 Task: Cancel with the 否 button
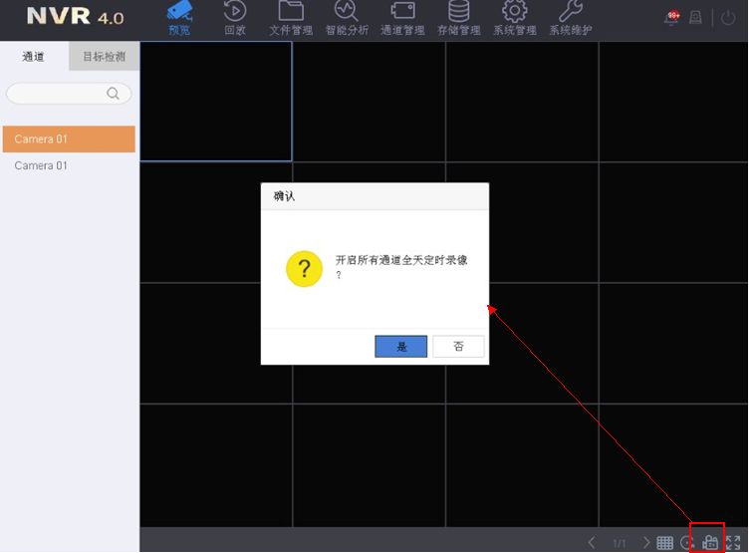[x=458, y=346]
